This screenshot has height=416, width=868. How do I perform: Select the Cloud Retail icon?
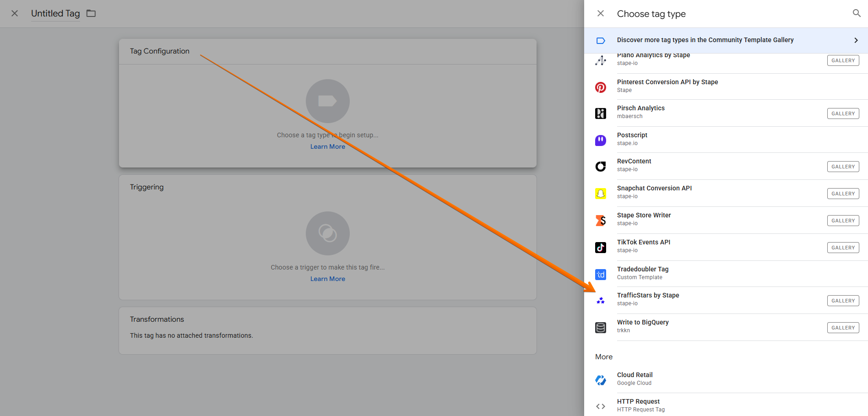tap(601, 380)
